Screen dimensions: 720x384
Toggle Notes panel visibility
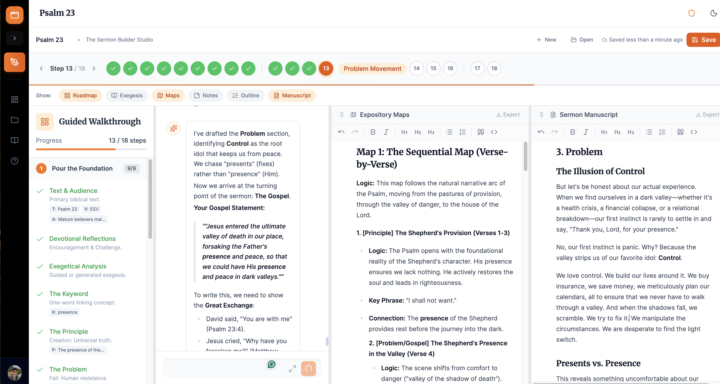[x=206, y=96]
